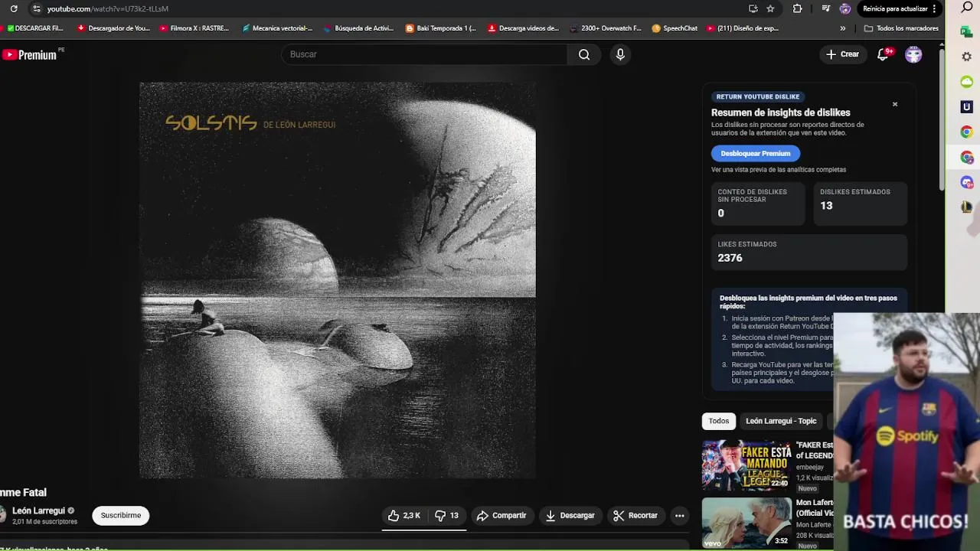This screenshot has height=551, width=980.
Task: Open the SpeechChat bookmark
Action: point(675,28)
